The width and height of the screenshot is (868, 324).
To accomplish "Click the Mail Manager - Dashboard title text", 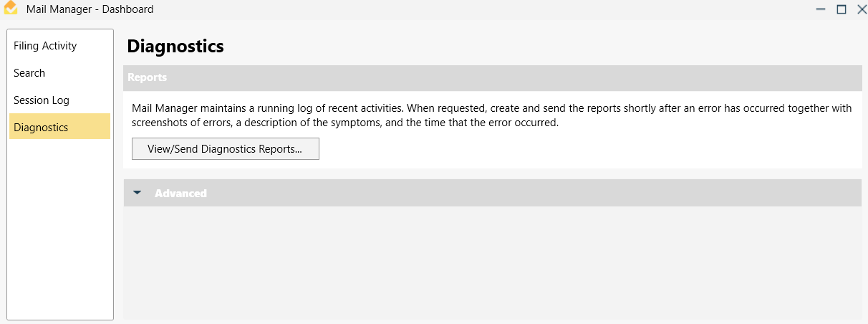I will pos(90,9).
